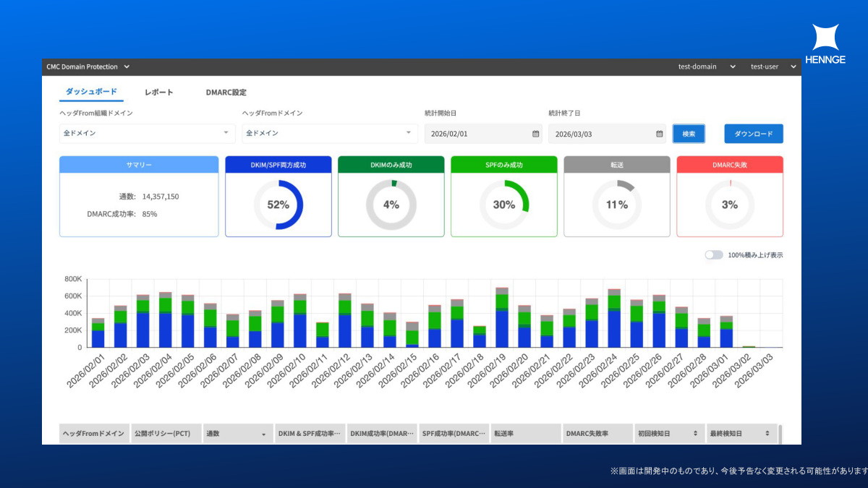Click the 転送 11% donut gauge

(617, 205)
